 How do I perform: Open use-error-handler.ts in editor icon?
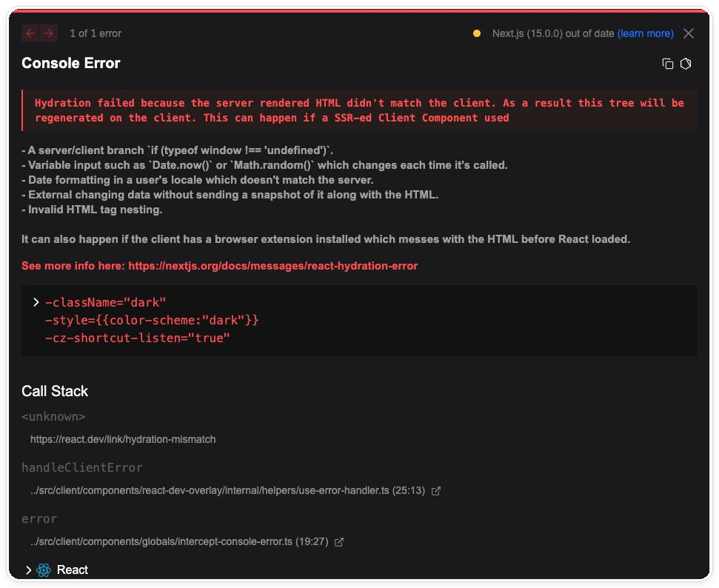coord(436,491)
